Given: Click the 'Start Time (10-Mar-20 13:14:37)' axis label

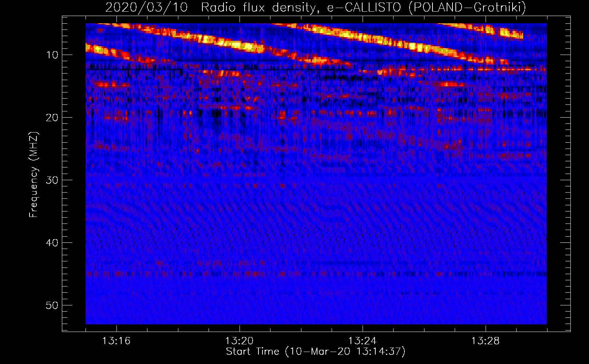Looking at the screenshot, I should click(316, 352).
